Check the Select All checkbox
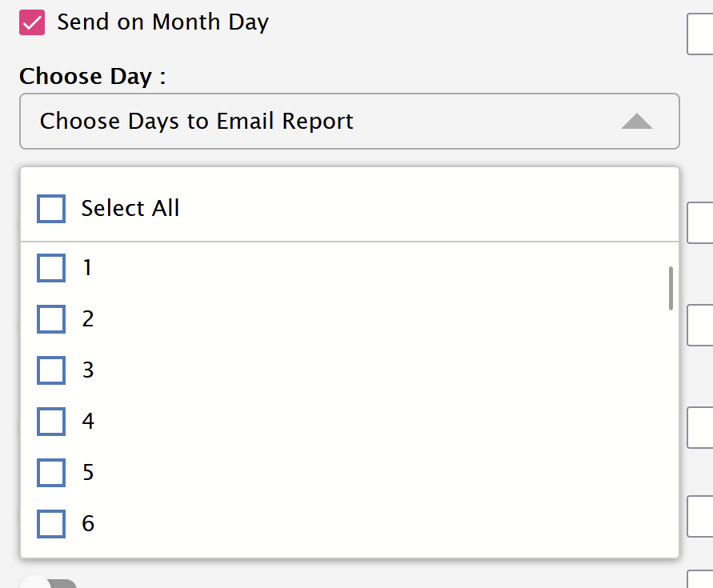The image size is (713, 588). (51, 209)
